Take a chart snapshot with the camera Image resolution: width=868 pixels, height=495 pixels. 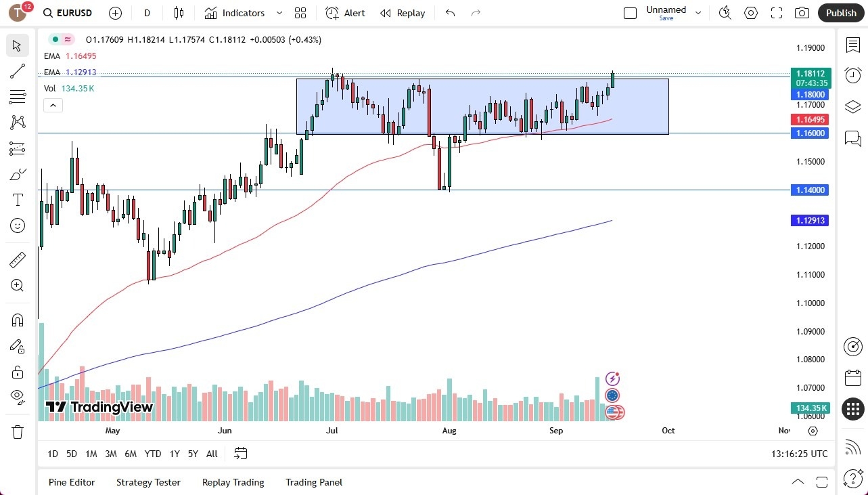click(802, 13)
